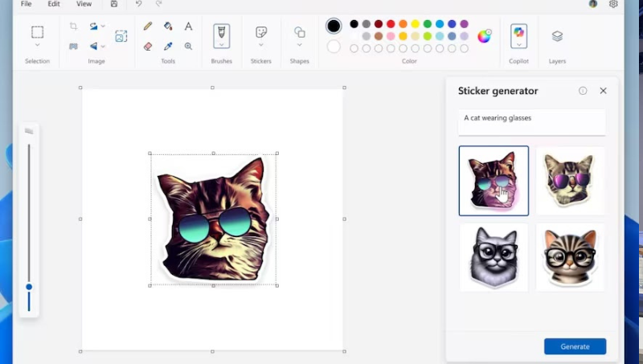Pick the Eraser tool
The image size is (643, 364).
148,47
